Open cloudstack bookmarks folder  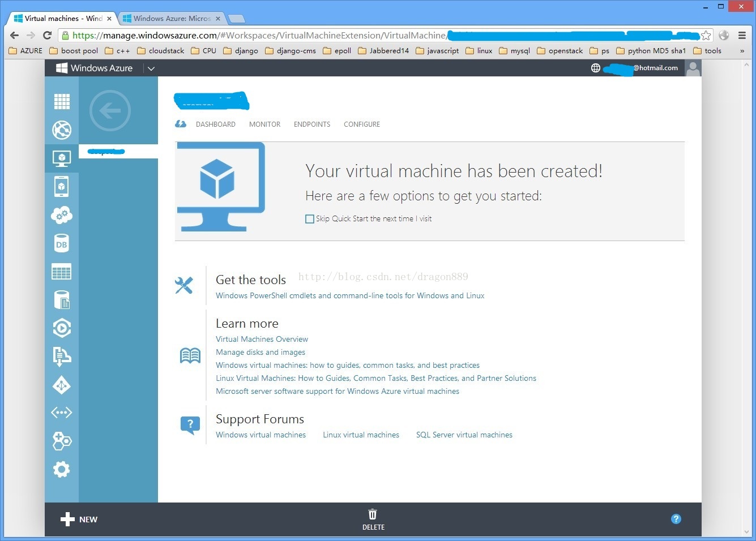pyautogui.click(x=161, y=51)
